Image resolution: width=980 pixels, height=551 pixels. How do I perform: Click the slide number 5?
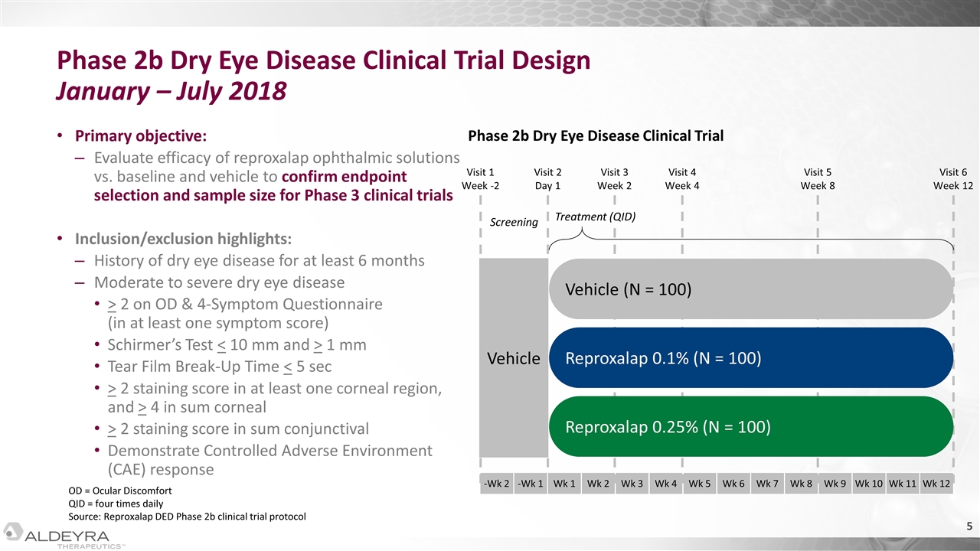pyautogui.click(x=968, y=526)
